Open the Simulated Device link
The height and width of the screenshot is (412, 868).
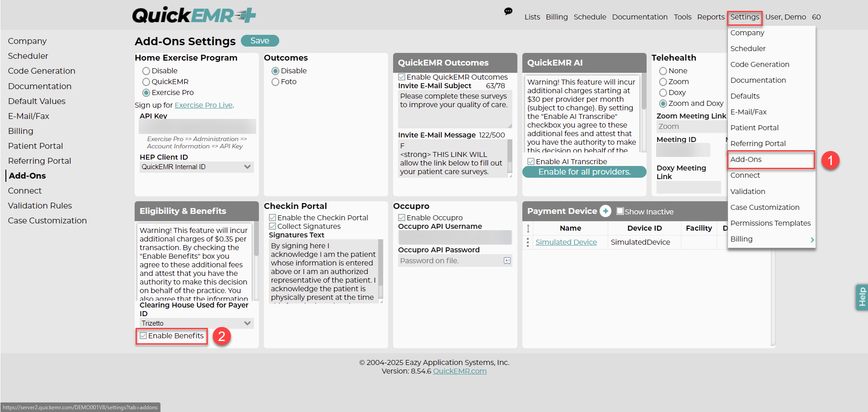coord(566,242)
